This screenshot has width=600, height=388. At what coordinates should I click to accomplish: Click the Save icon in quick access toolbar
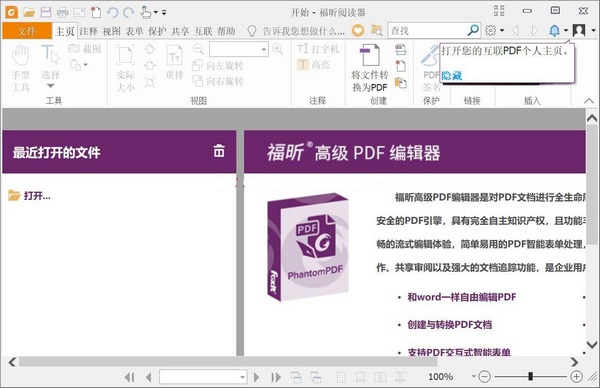tap(46, 12)
